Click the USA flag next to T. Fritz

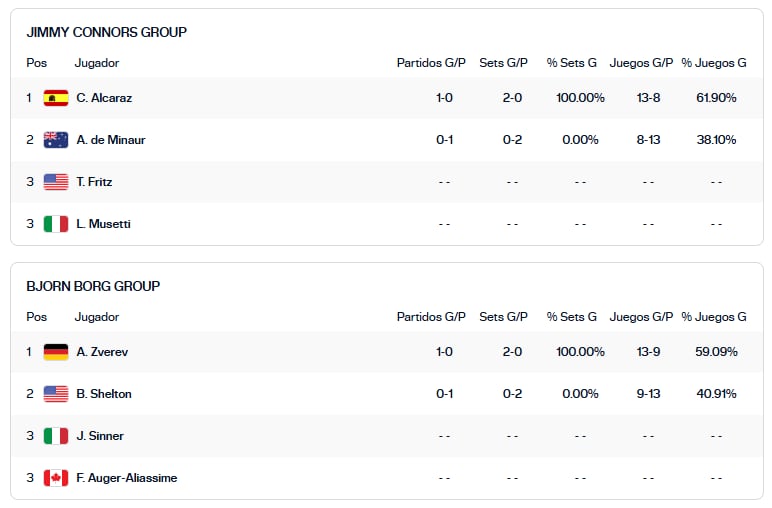click(x=56, y=182)
